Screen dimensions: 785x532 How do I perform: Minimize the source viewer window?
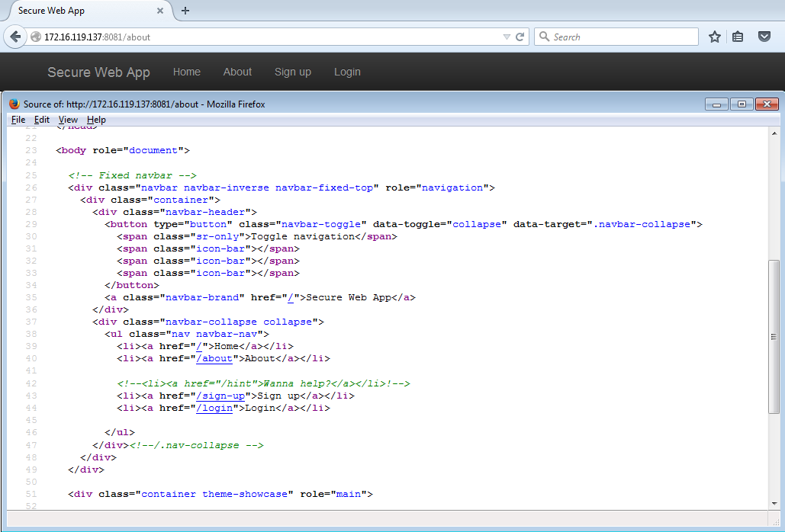coord(716,104)
